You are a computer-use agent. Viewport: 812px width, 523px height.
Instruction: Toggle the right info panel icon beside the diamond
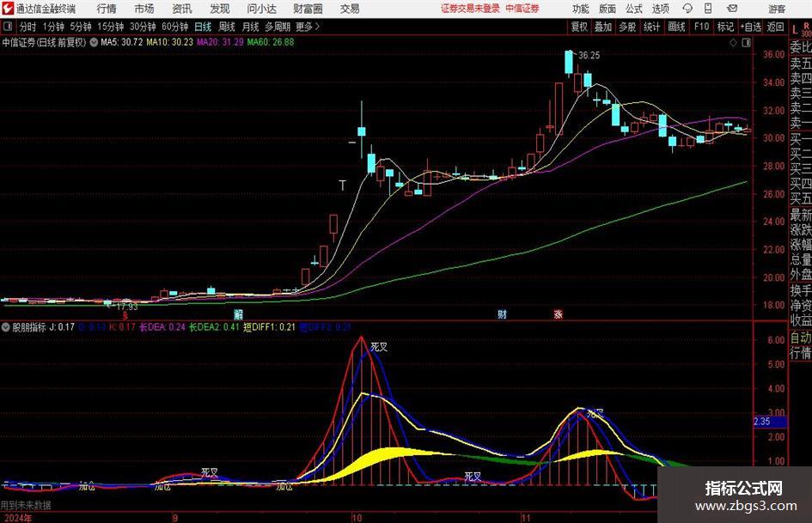746,42
